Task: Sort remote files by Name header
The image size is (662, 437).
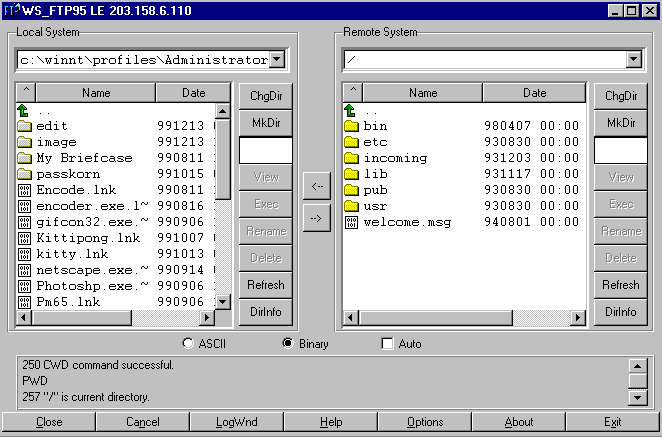Action: 423,92
